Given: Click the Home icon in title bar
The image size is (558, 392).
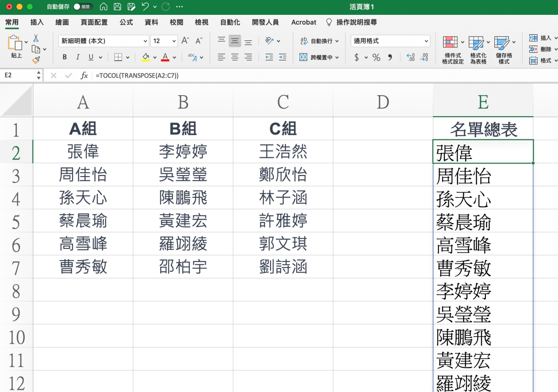Looking at the screenshot, I should tap(104, 7).
